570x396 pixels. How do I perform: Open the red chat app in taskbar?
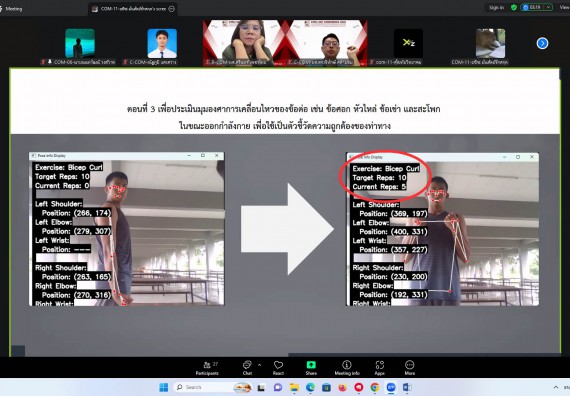pos(359,388)
